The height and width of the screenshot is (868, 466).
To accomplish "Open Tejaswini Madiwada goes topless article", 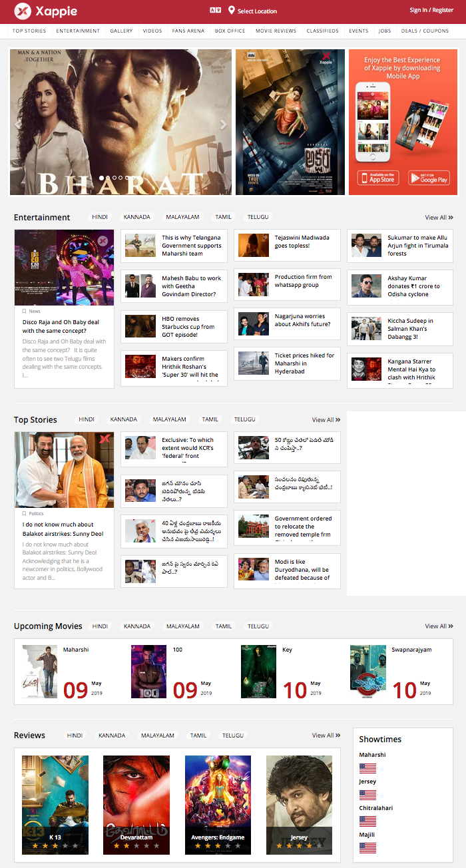I will (287, 245).
